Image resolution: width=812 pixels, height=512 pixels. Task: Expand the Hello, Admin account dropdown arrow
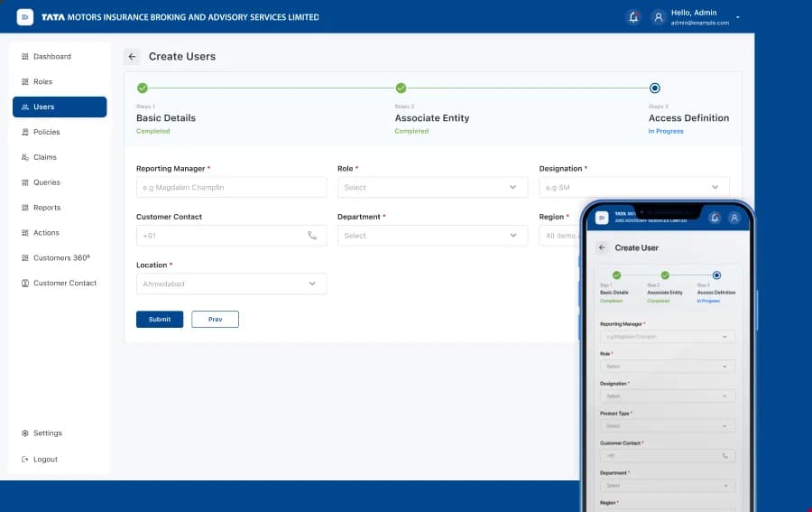click(738, 17)
